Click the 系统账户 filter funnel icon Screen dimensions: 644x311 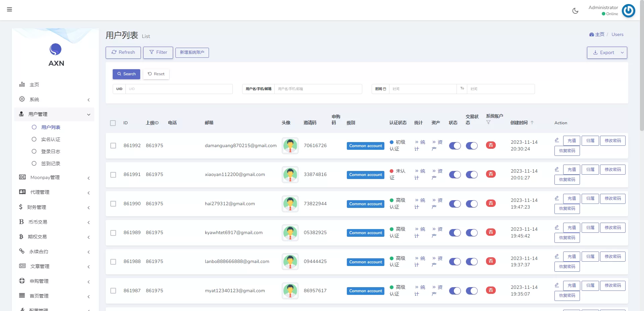(x=488, y=123)
